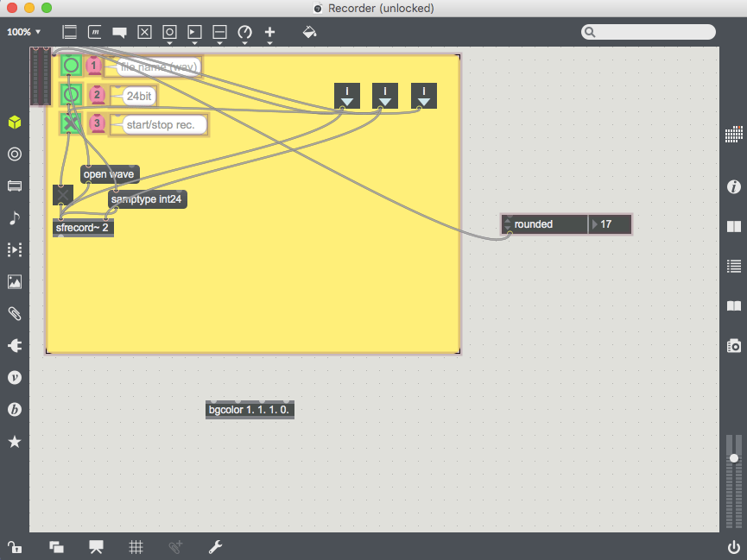The image size is (747, 560).
Task: Toggle the patcher lock icon
Action: (x=14, y=546)
